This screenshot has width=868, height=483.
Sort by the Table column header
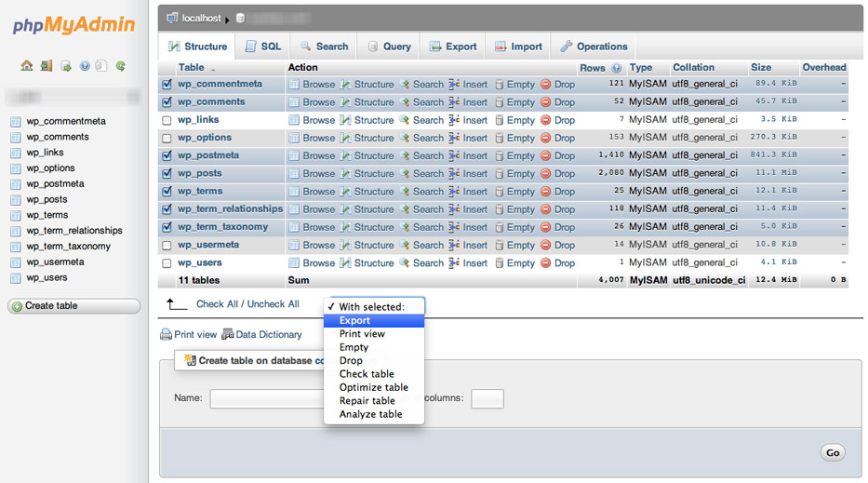[191, 68]
